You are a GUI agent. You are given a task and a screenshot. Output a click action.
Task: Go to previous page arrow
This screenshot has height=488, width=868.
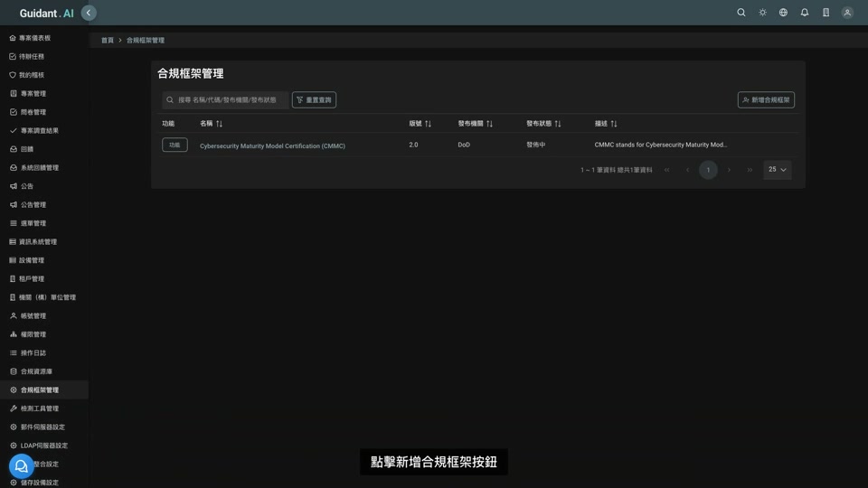[687, 170]
